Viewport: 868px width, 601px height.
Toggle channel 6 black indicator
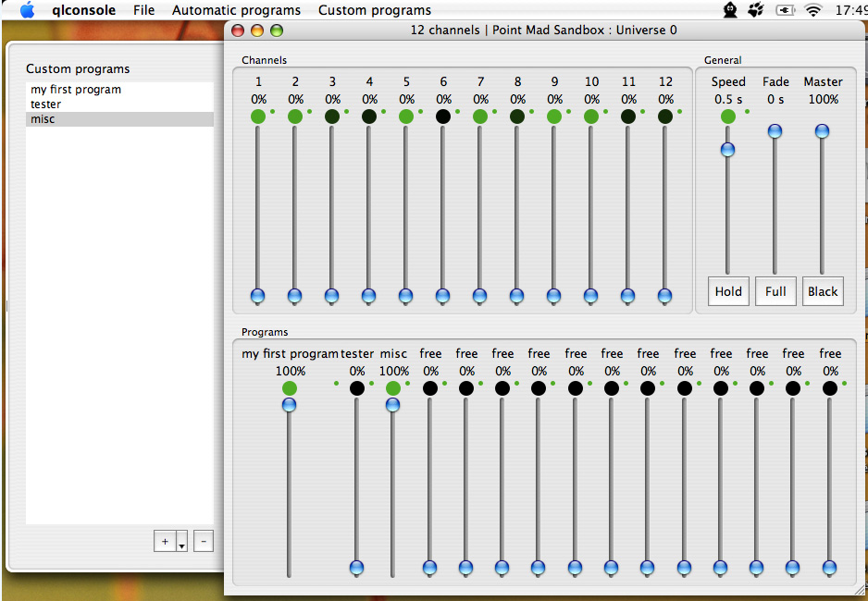(443, 117)
